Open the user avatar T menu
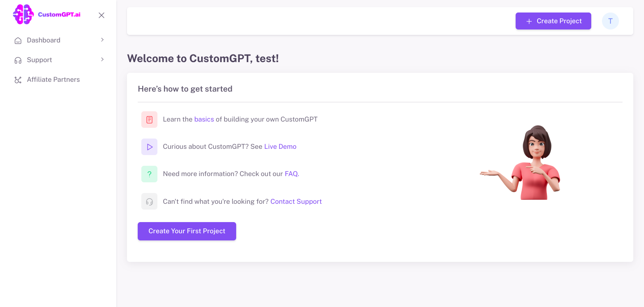 [x=610, y=21]
